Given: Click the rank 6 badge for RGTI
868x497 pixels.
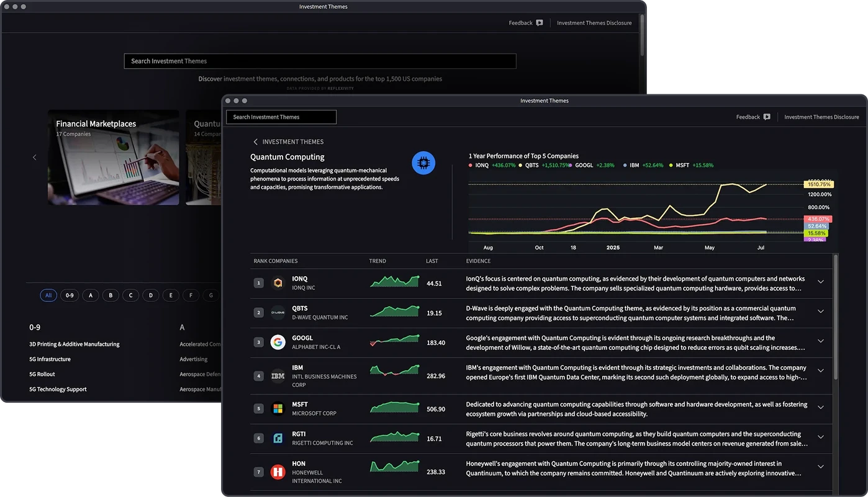Looking at the screenshot, I should (x=259, y=439).
